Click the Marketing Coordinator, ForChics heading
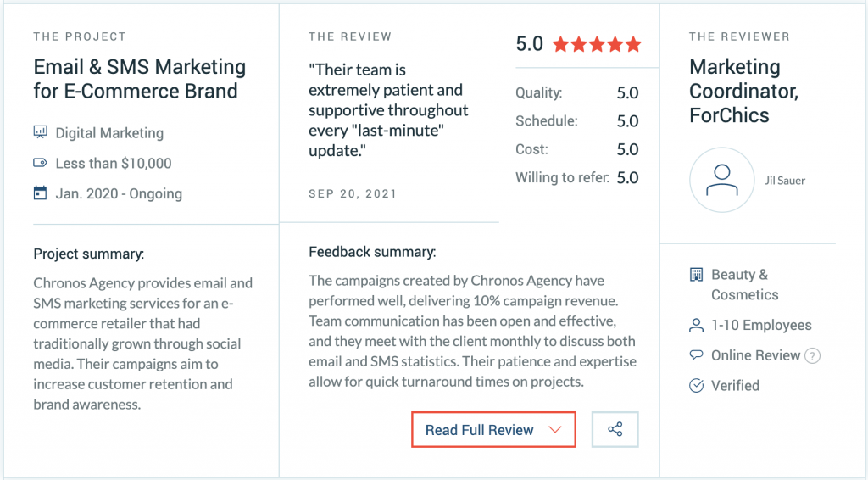This screenshot has height=480, width=868. coord(744,91)
